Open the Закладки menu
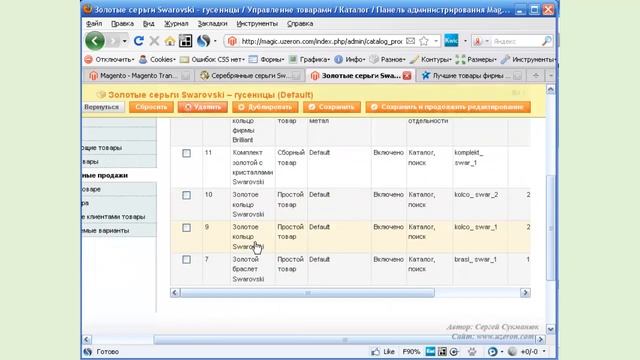The image size is (640, 360). 212,24
